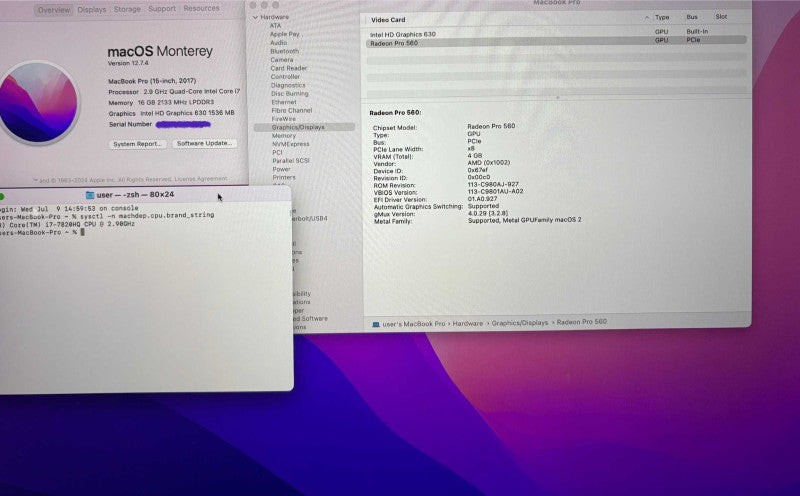This screenshot has width=800, height=496.
Task: Select Audio in hardware list
Action: pyautogui.click(x=279, y=43)
